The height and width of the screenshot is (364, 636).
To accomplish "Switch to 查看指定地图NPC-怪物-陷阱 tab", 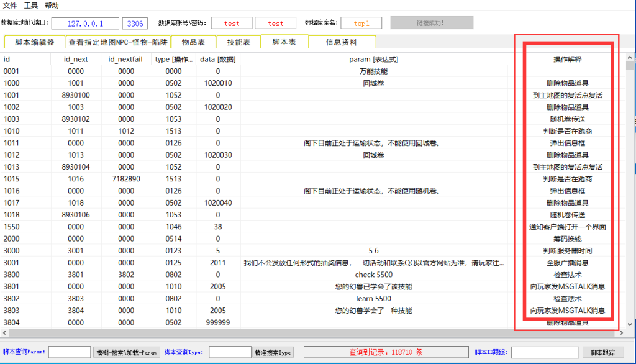I will pos(118,42).
